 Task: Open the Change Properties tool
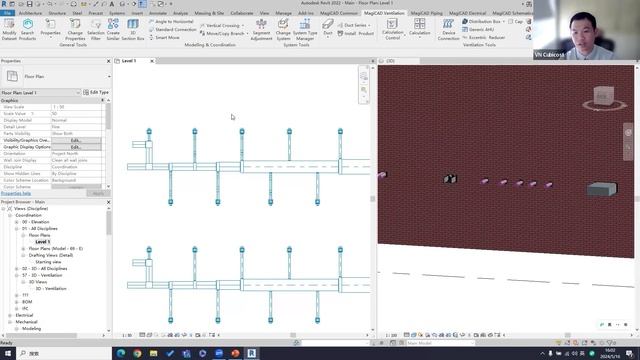[x=75, y=29]
